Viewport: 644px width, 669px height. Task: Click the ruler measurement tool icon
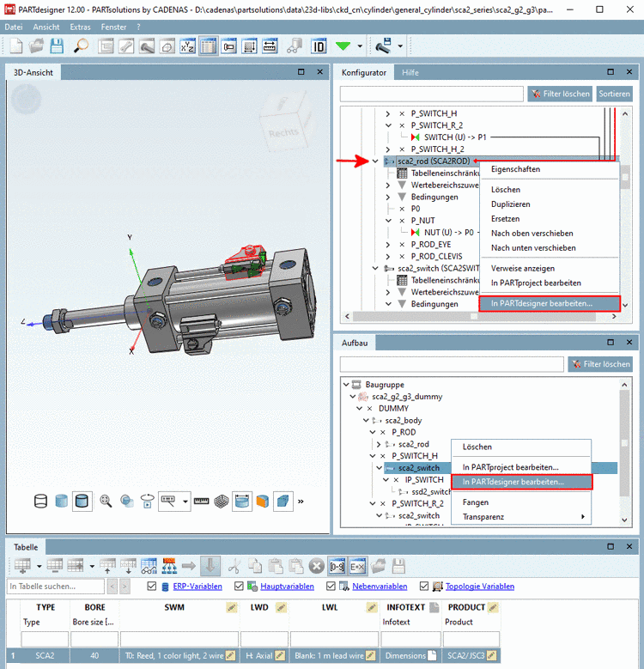coord(201,501)
